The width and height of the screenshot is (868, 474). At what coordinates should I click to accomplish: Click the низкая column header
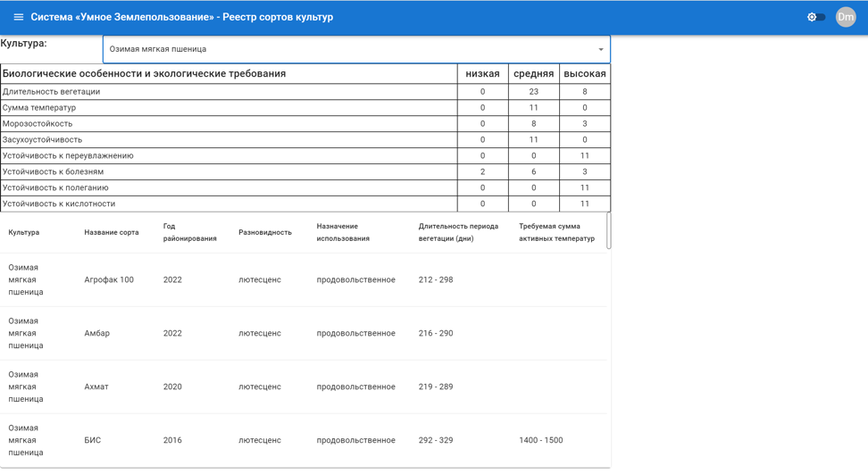pos(483,73)
